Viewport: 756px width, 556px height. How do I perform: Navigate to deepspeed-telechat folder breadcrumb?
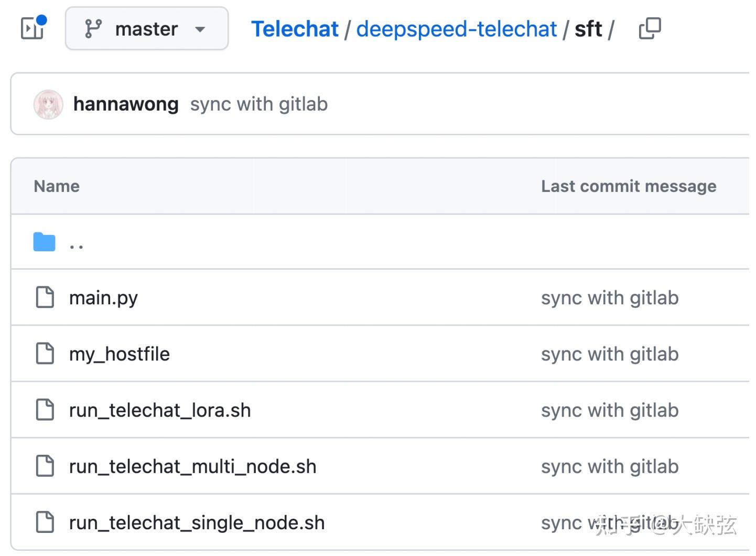tap(456, 29)
